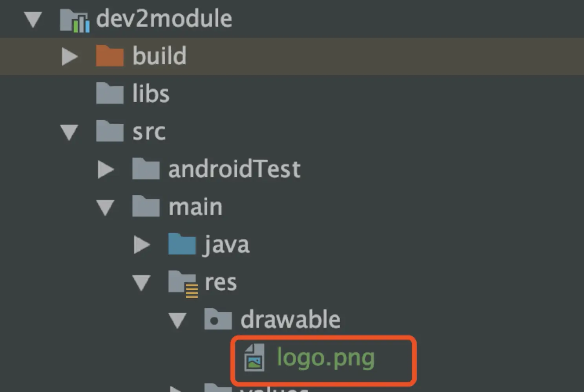Select the libs folder label
The width and height of the screenshot is (584, 392).
[x=151, y=94]
